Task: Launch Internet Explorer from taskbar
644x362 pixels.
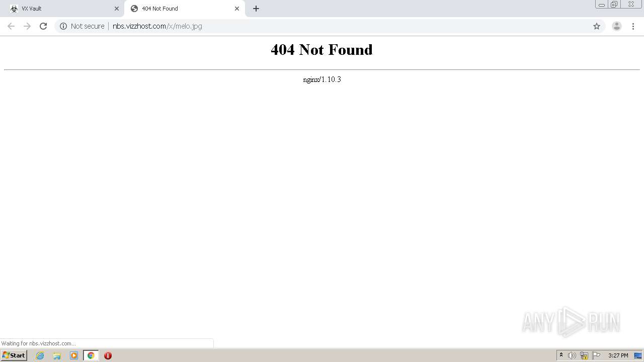Action: pos(40,355)
